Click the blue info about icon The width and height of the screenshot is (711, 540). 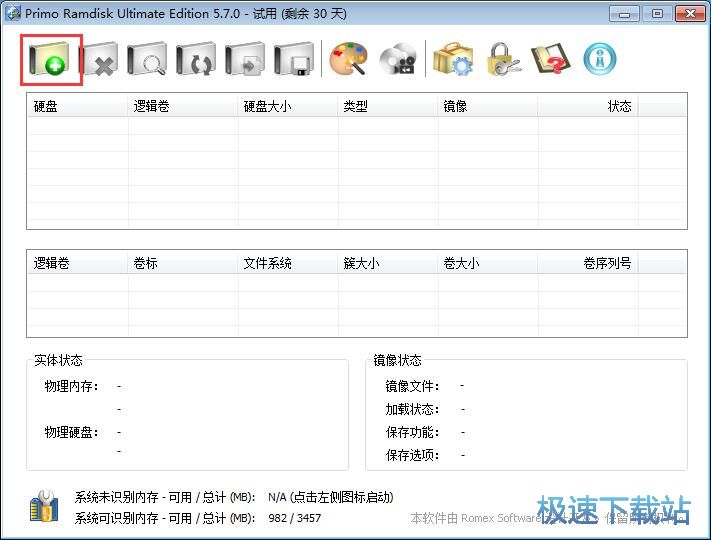click(599, 59)
